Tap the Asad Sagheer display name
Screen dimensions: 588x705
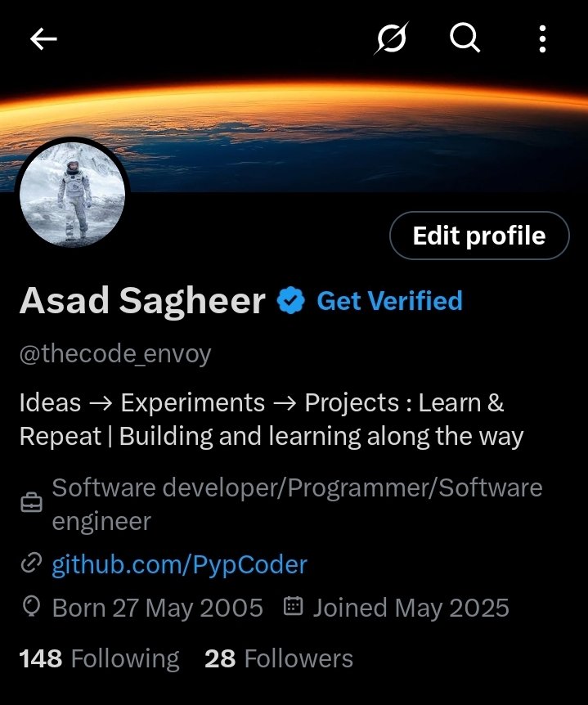click(142, 300)
